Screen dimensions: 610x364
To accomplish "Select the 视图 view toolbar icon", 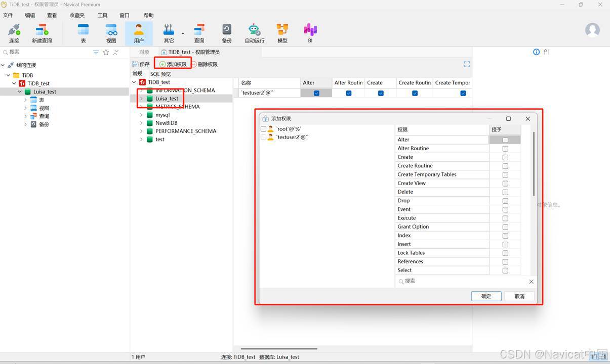I will 111,33.
